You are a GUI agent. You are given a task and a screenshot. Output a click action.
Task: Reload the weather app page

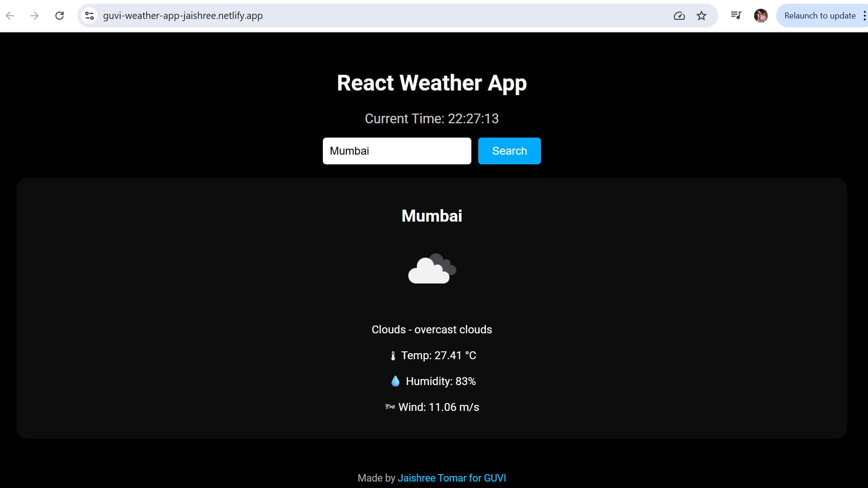59,16
